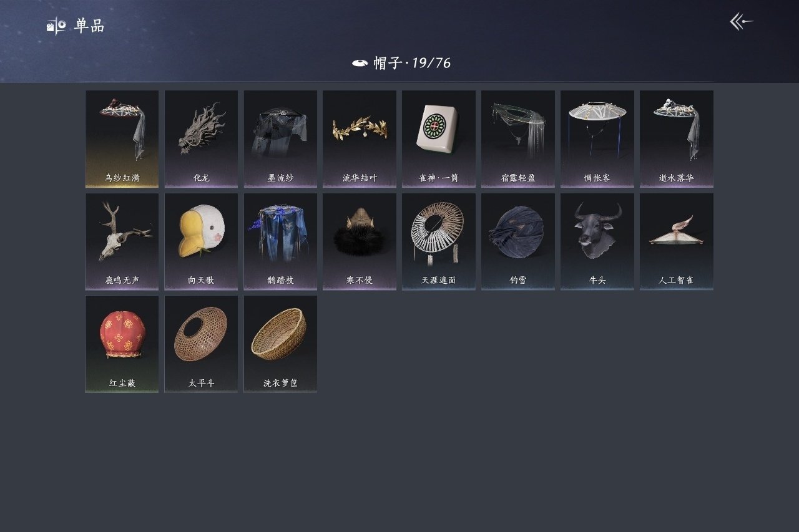Image resolution: width=799 pixels, height=532 pixels.
Task: Select the 化龙 dragon headpiece
Action: 201,139
